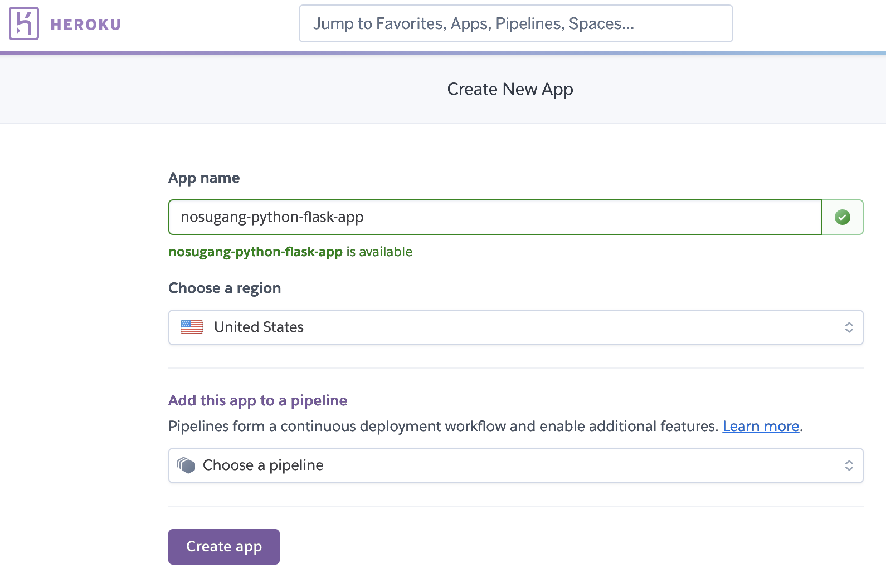Click the HEROKU wordmark text
Image resolution: width=886 pixels, height=588 pixels.
pyautogui.click(x=86, y=24)
